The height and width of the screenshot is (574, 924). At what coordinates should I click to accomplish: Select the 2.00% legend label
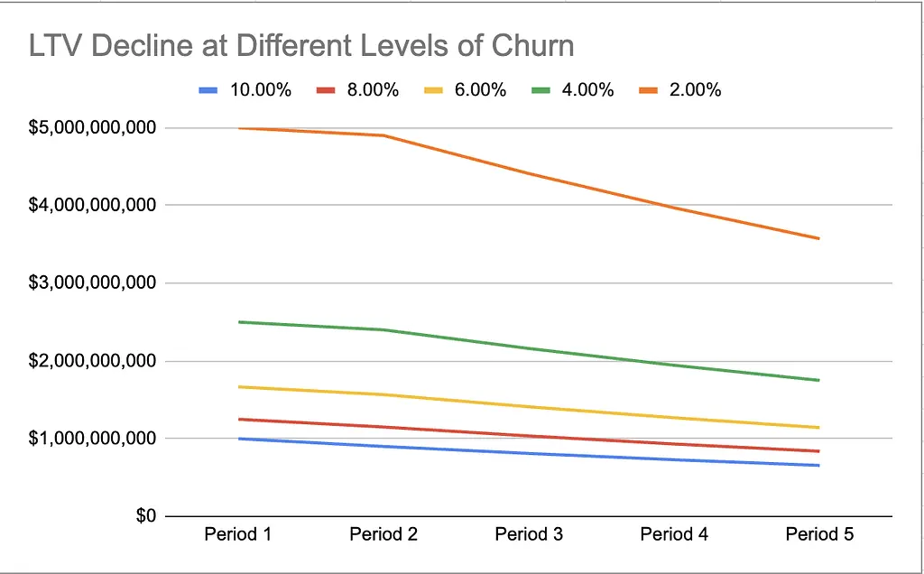click(x=696, y=90)
